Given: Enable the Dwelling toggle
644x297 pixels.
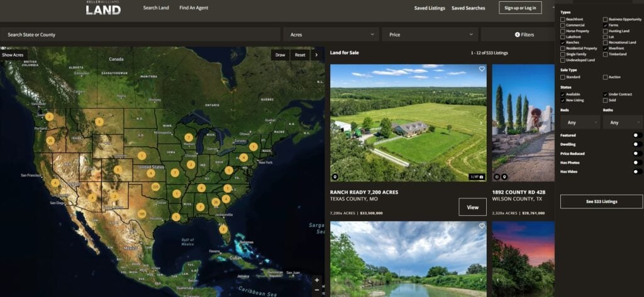Looking at the screenshot, I should [638, 144].
